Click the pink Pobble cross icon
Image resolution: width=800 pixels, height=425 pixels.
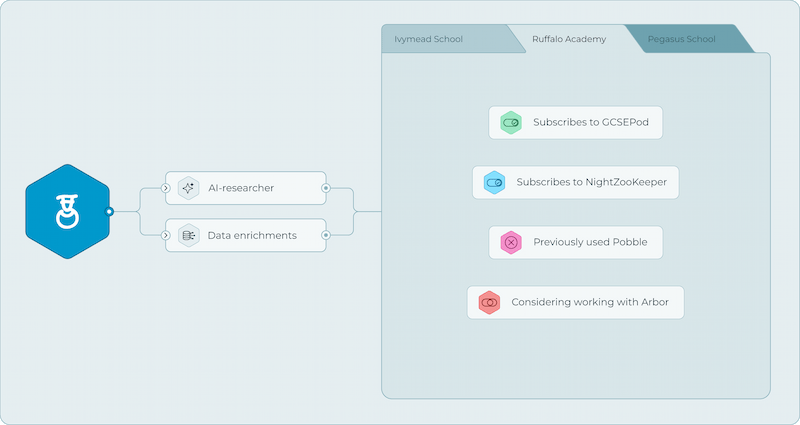(x=511, y=242)
